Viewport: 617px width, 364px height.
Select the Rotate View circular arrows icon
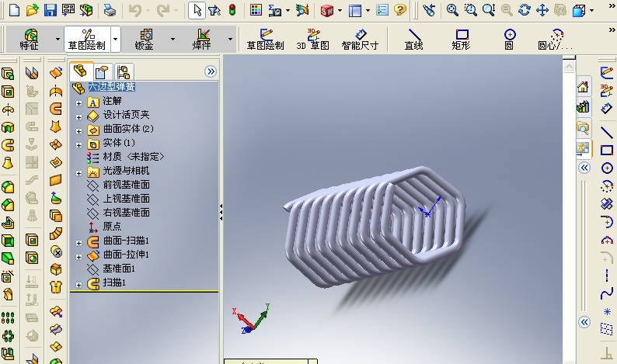coord(524,10)
